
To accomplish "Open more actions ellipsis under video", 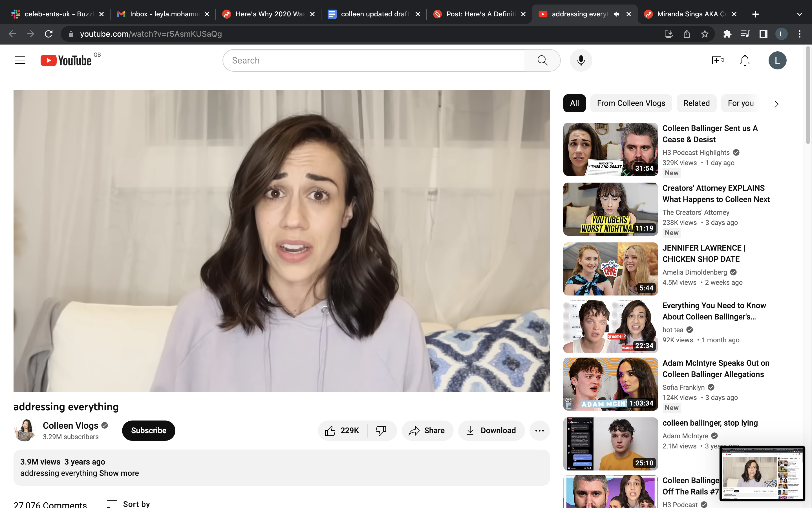I will pyautogui.click(x=539, y=430).
